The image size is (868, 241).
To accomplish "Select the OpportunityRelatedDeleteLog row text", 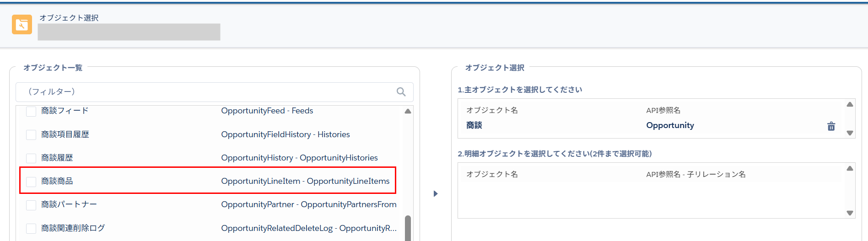I will (309, 228).
